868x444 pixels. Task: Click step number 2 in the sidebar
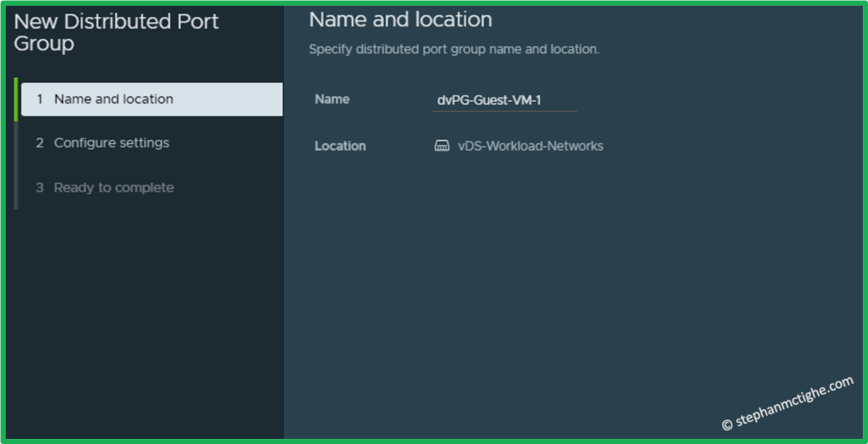tap(39, 143)
